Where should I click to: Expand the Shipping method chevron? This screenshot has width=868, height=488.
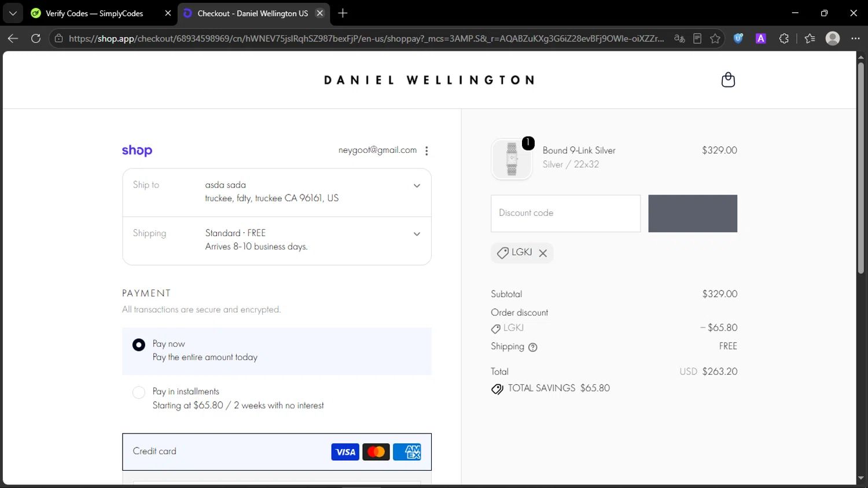417,234
